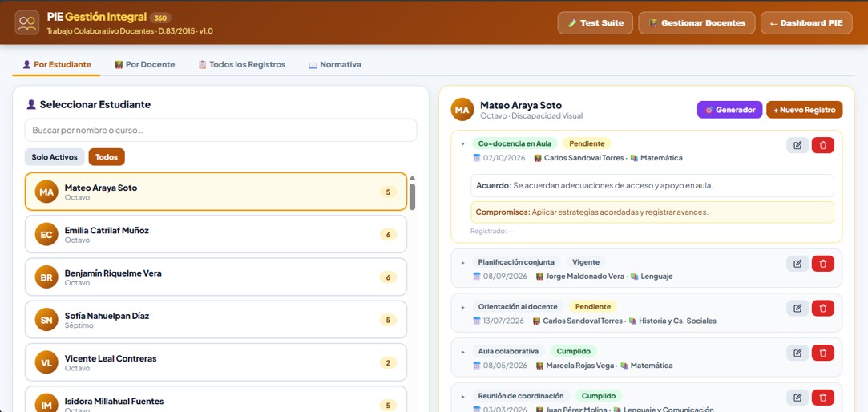The width and height of the screenshot is (868, 412).
Task: Select student Sofía Nahuelpan Díaz
Action: (216, 320)
